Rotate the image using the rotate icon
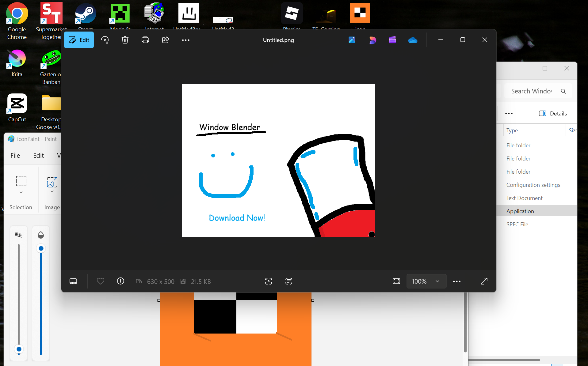This screenshot has height=366, width=588. pyautogui.click(x=105, y=40)
